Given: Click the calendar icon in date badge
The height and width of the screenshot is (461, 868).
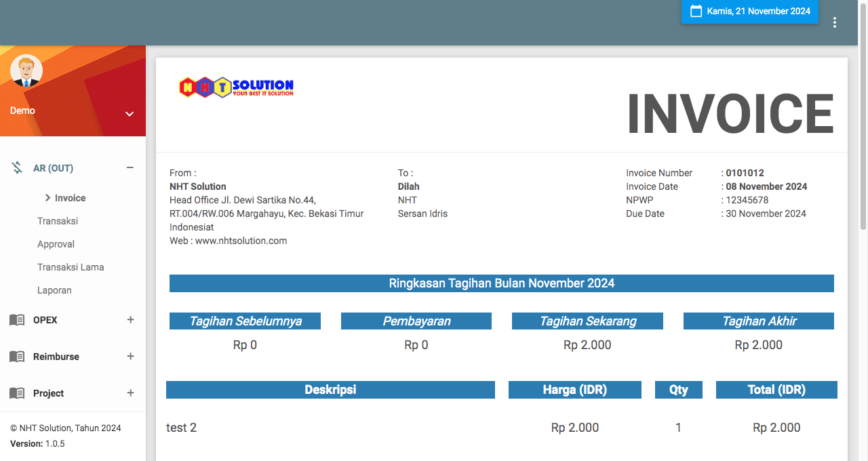Looking at the screenshot, I should 696,11.
